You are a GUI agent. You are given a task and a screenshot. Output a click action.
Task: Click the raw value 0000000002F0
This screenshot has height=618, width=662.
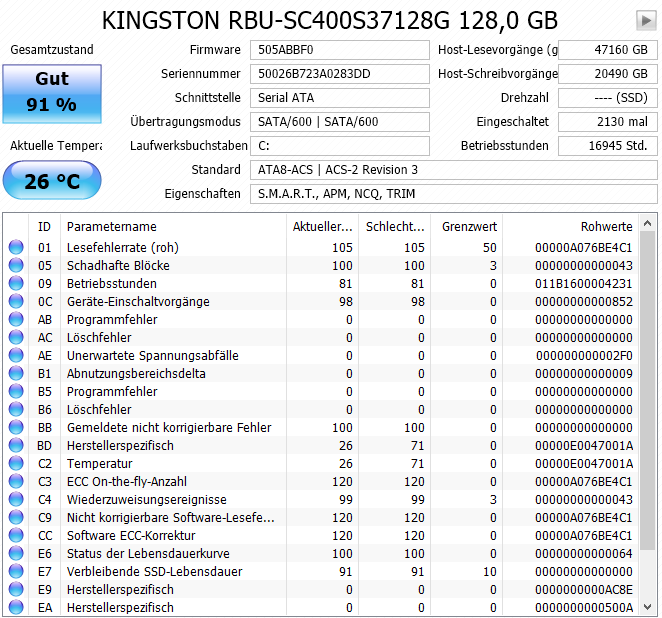point(584,356)
